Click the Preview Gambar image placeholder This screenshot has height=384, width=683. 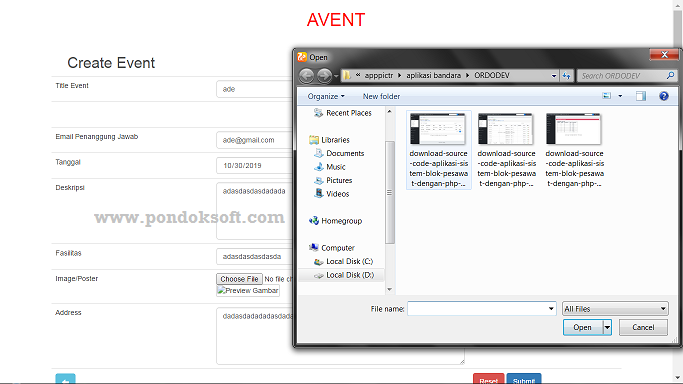pyautogui.click(x=248, y=290)
